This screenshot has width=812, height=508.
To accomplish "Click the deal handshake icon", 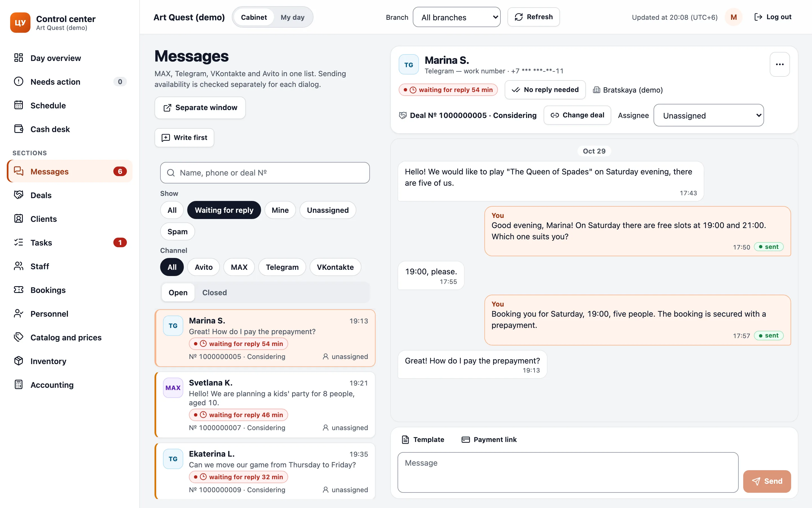I will [403, 116].
